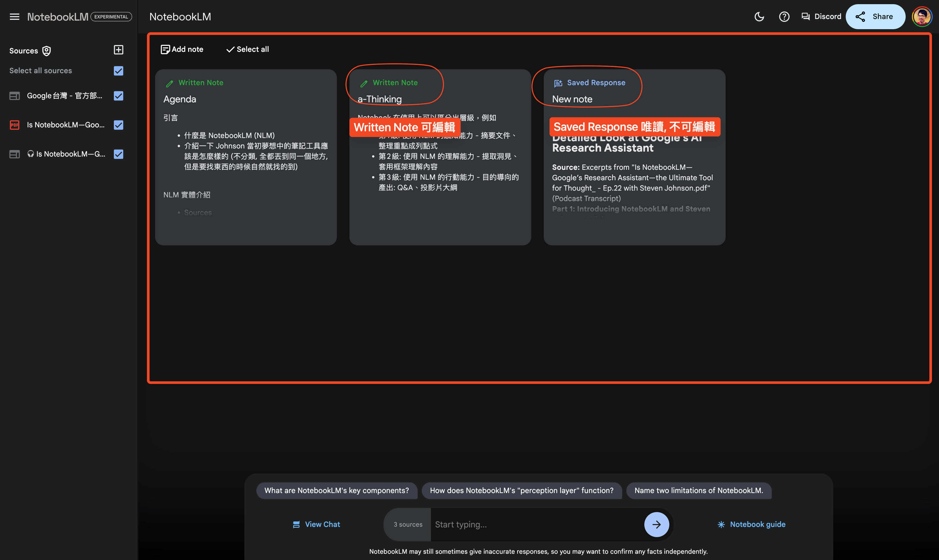
Task: Open the user profile avatar
Action: pos(922,17)
